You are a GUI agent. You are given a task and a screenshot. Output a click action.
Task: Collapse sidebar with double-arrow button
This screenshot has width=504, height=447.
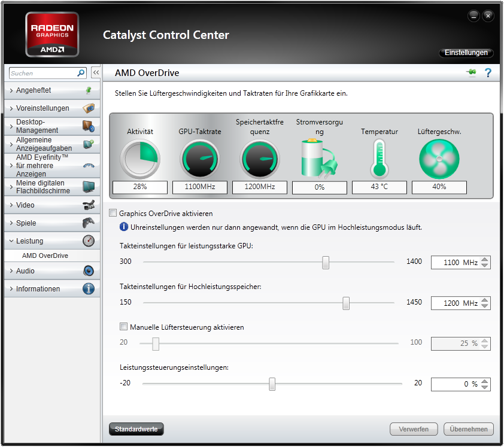[x=96, y=72]
